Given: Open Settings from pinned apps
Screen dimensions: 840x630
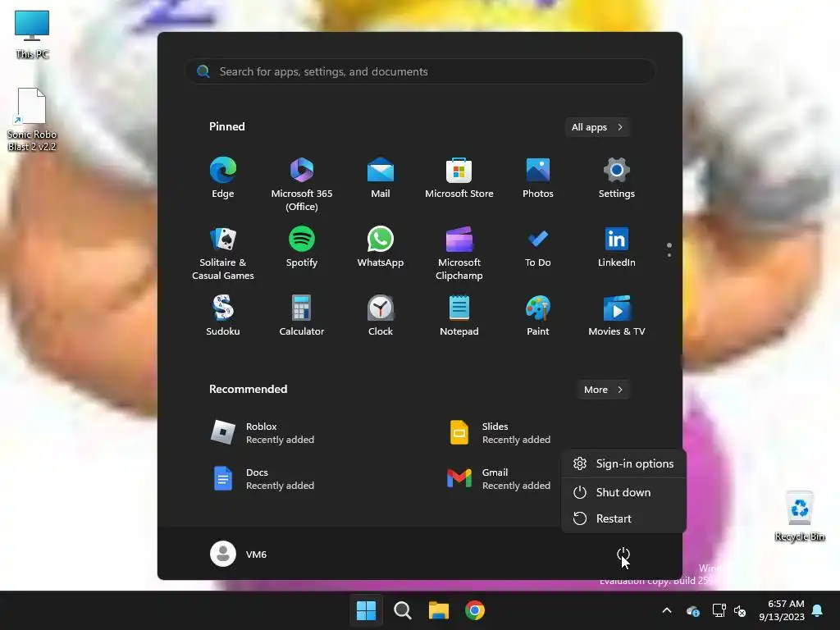Looking at the screenshot, I should [x=617, y=178].
